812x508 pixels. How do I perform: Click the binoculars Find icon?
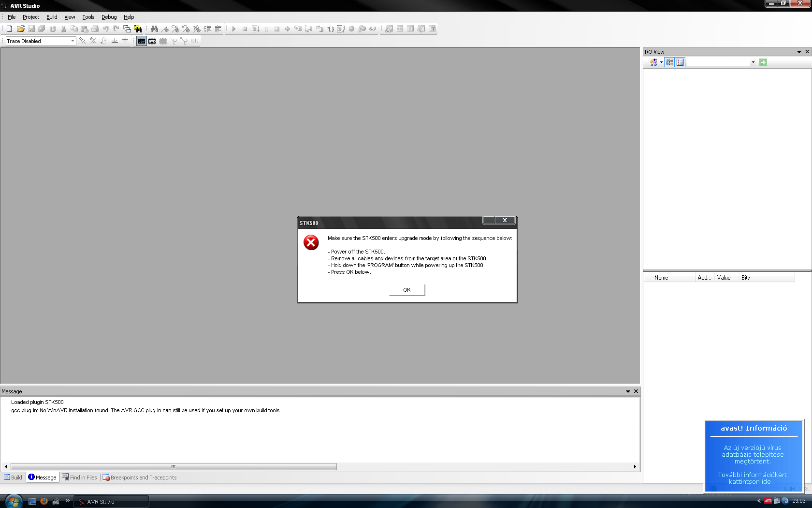154,29
